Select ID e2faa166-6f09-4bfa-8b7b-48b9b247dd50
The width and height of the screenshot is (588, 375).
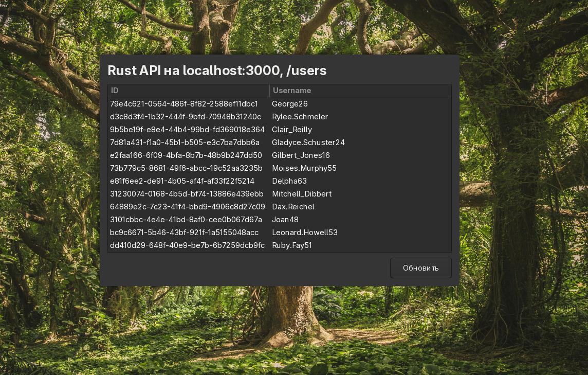point(186,155)
